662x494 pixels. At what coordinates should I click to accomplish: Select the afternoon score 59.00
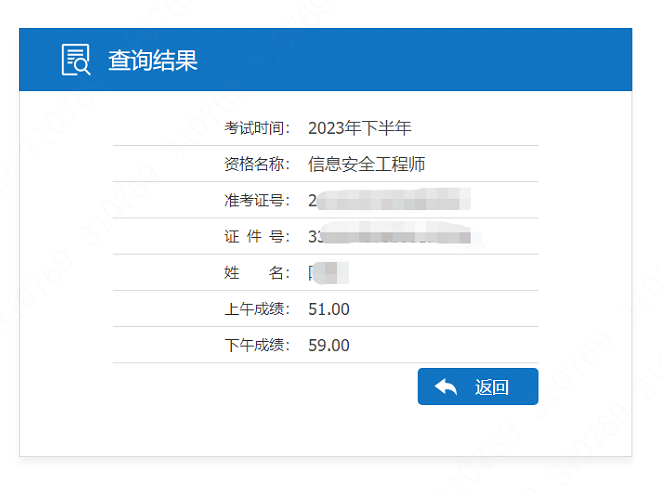(x=329, y=345)
